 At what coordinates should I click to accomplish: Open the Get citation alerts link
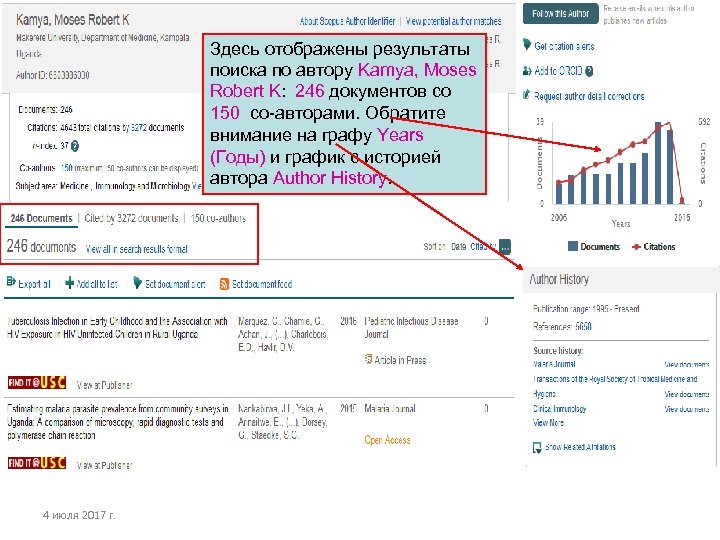point(564,46)
